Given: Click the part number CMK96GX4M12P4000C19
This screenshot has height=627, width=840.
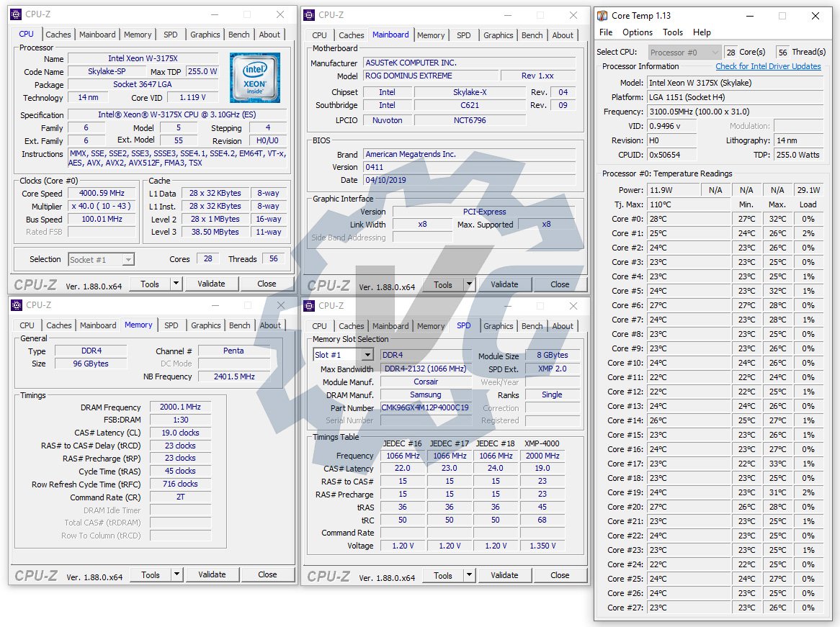Looking at the screenshot, I should [x=425, y=407].
